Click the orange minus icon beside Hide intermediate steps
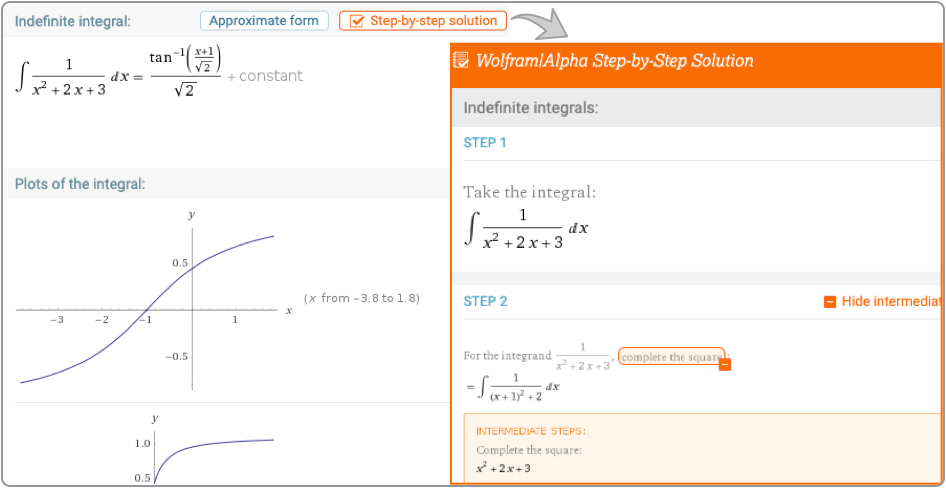Viewport: 946px width, 488px height. [829, 302]
